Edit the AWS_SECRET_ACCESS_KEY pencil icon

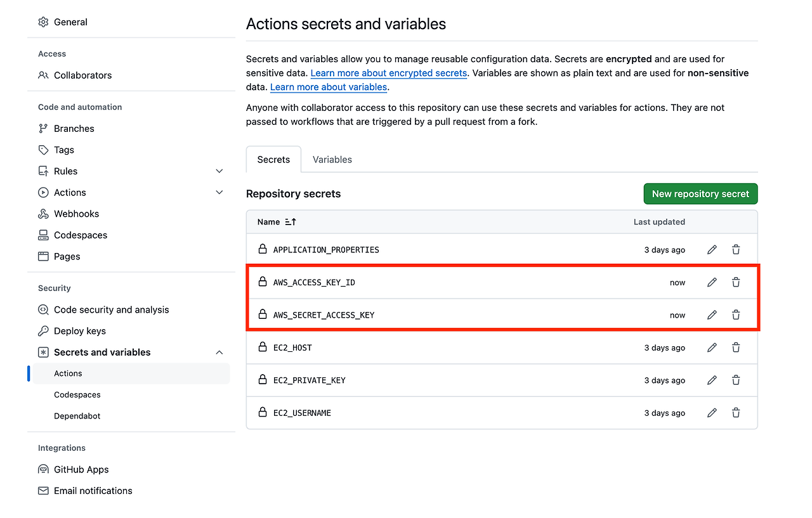712,314
